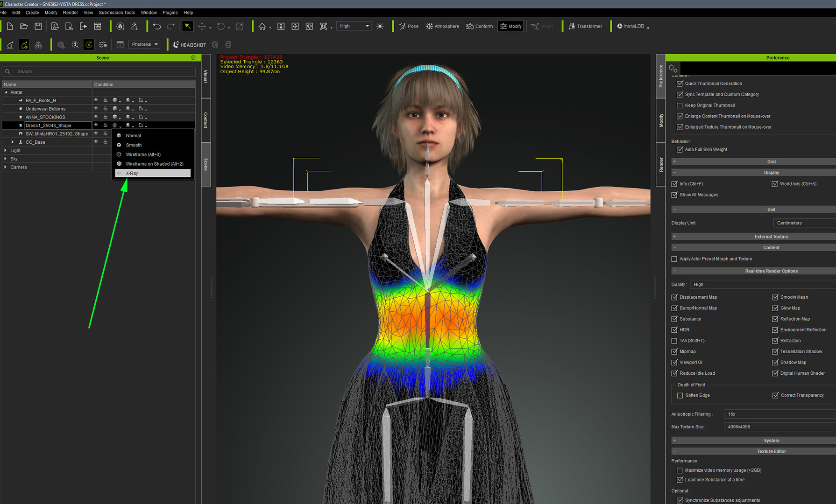Click the Redo arrow icon
836x504 pixels.
click(x=171, y=26)
